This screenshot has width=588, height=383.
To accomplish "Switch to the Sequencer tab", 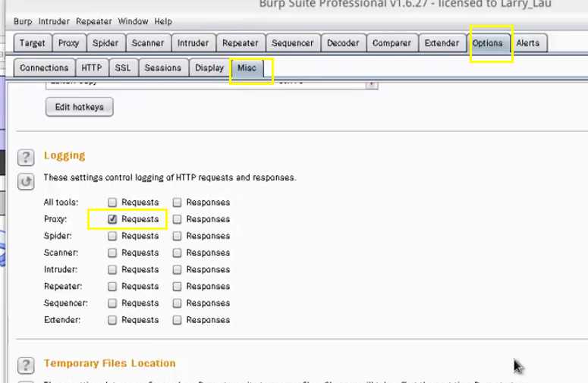I will coord(293,43).
